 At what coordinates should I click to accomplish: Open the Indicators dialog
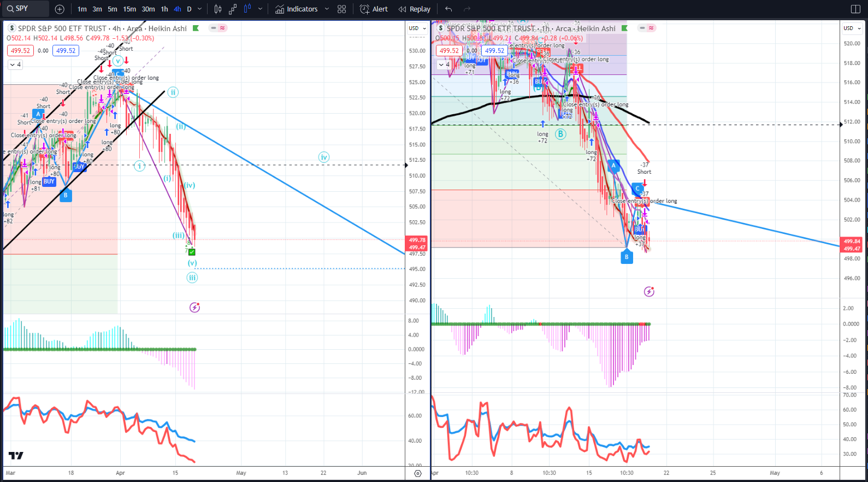297,9
